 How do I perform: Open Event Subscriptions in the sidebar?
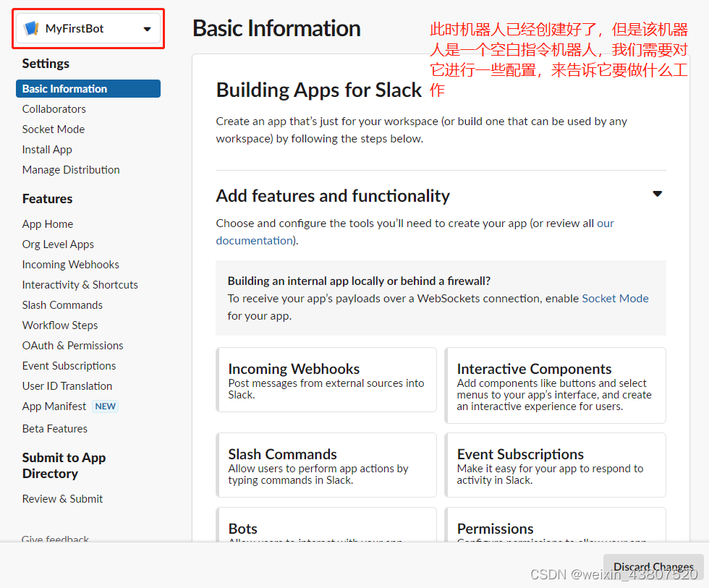(69, 366)
